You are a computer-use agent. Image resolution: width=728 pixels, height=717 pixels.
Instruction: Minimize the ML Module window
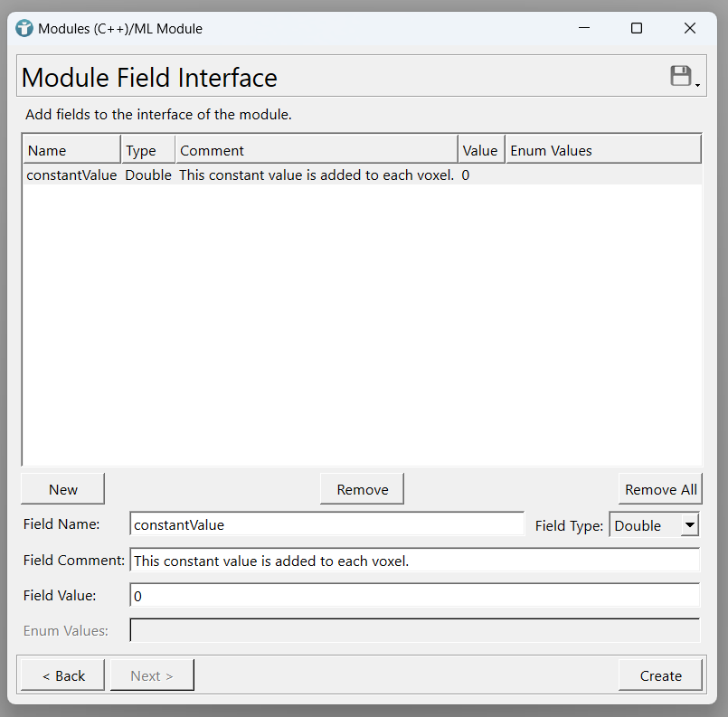click(582, 28)
